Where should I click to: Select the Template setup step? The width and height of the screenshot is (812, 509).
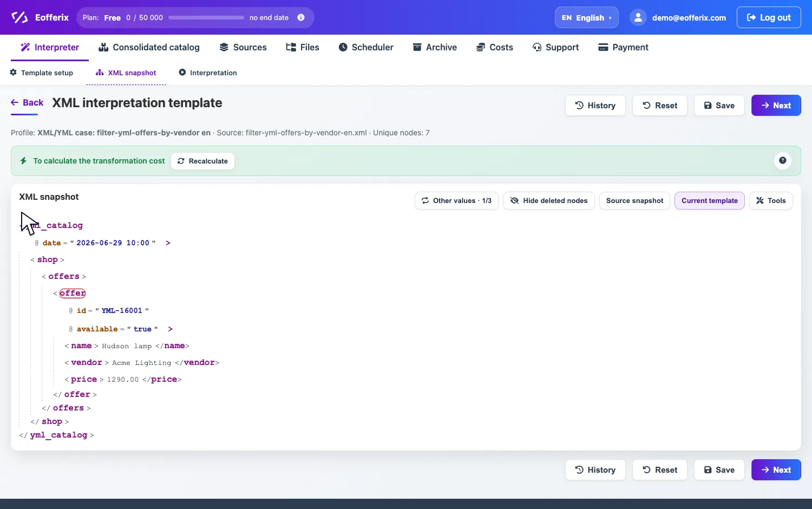[42, 73]
